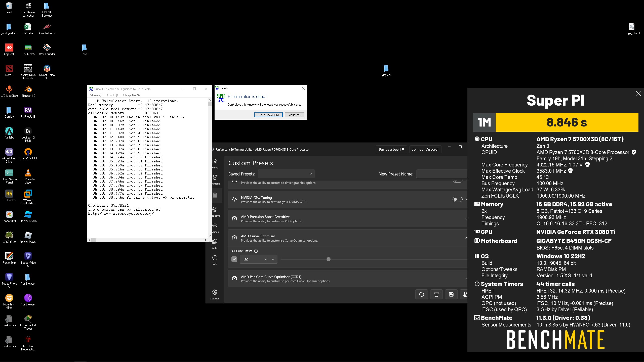644x362 pixels.
Task: Click NVIDIA GeForce RTX 3080 Ti text
Action: (x=576, y=232)
